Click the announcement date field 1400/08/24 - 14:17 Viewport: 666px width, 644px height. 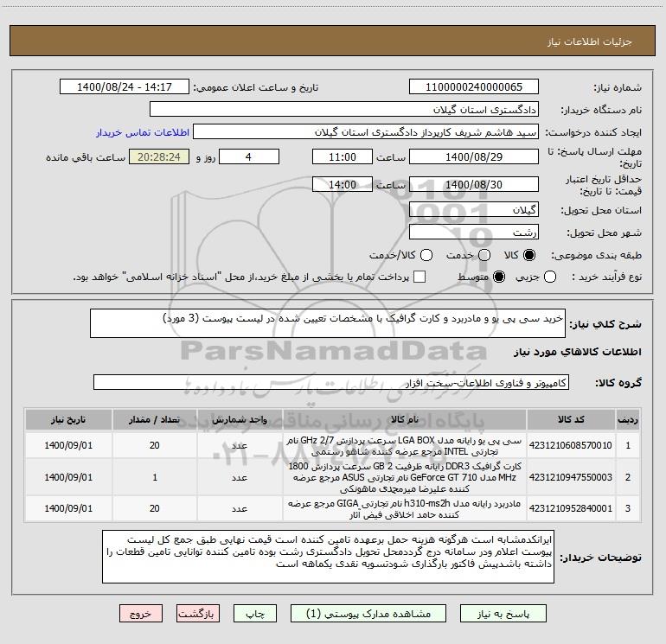pos(125,87)
